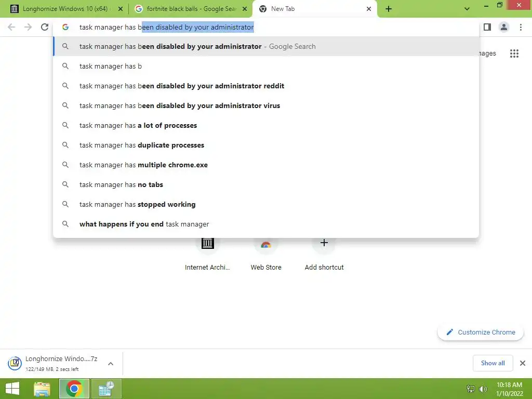The height and width of the screenshot is (399, 532).
Task: Reload the current page
Action: coord(45,27)
